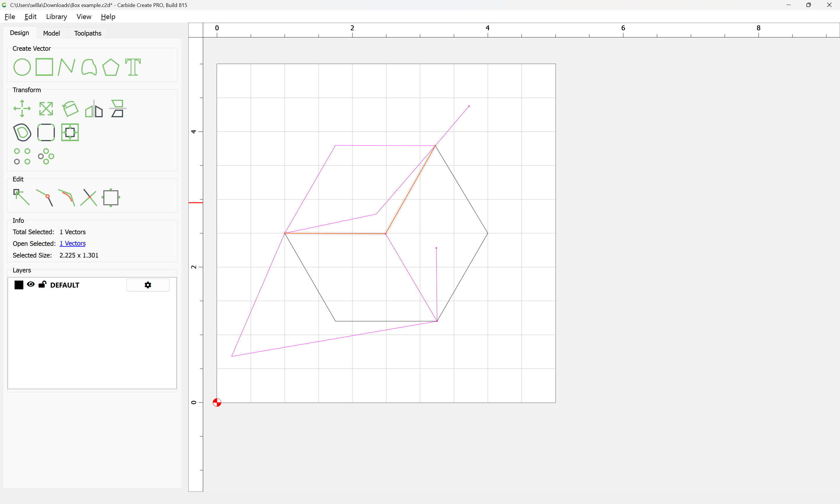Click the '1 Vectors' open selected link
Viewport: 840px width, 504px height.
tap(72, 244)
